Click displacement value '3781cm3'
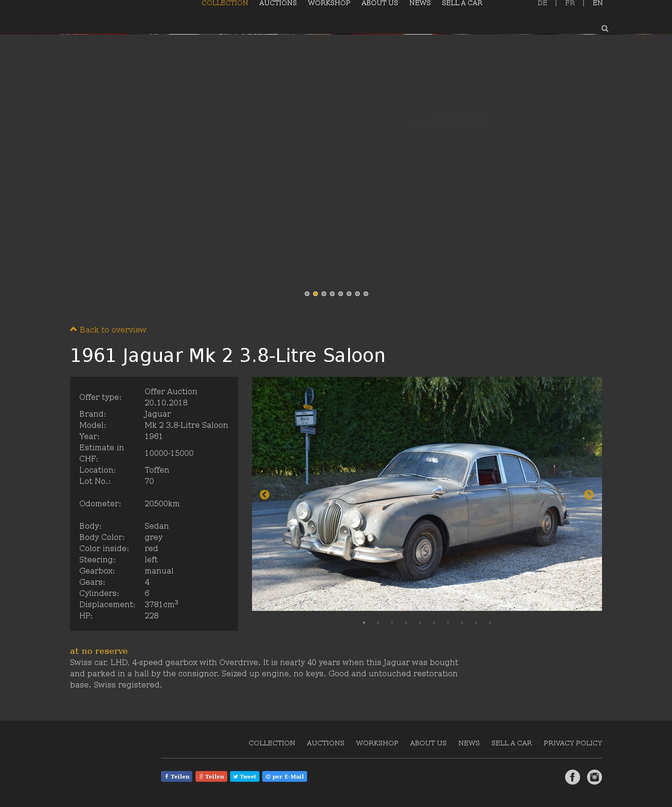Screen dimensions: 672x807 (x=161, y=604)
